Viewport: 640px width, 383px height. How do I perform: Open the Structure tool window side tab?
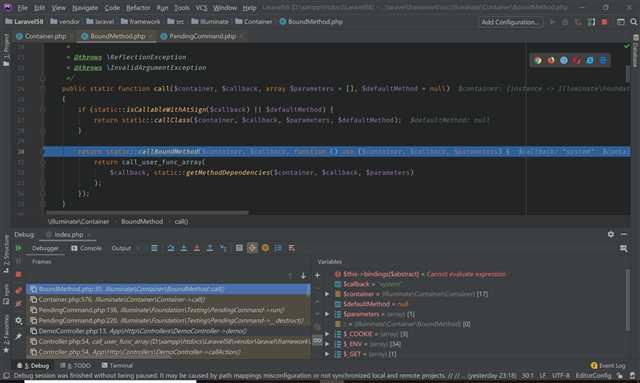click(x=6, y=254)
